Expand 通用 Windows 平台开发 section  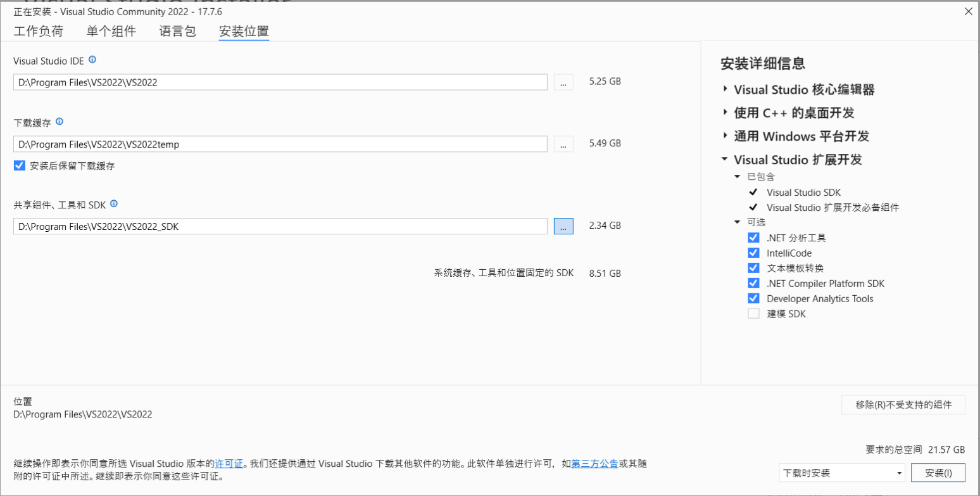[726, 136]
